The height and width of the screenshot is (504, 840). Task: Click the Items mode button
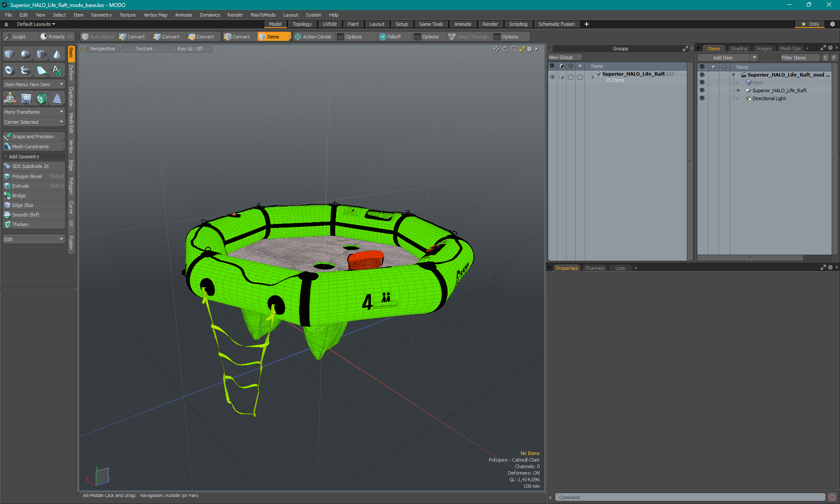(274, 37)
